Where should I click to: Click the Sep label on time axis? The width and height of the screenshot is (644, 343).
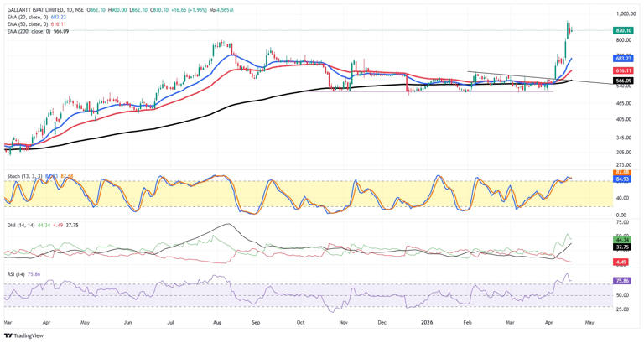tap(256, 323)
